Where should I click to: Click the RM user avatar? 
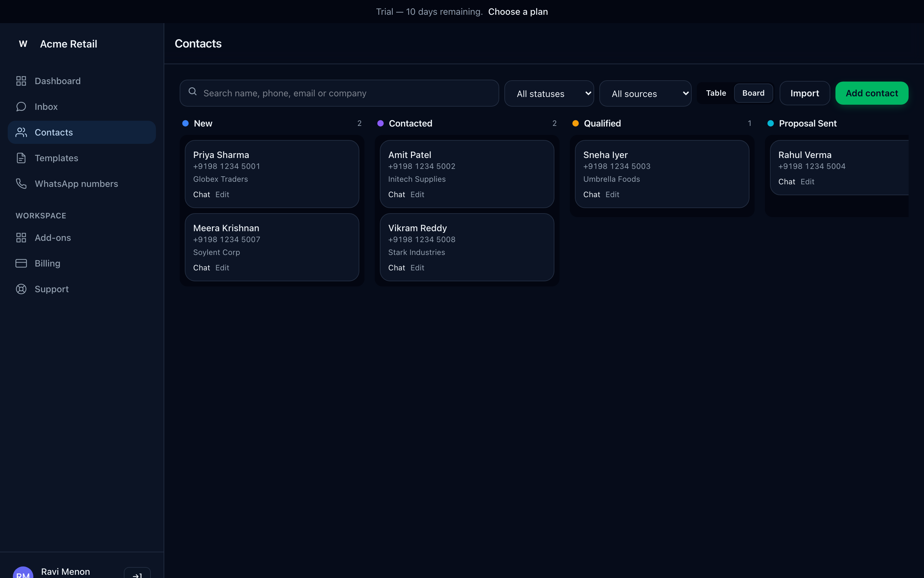click(x=23, y=573)
